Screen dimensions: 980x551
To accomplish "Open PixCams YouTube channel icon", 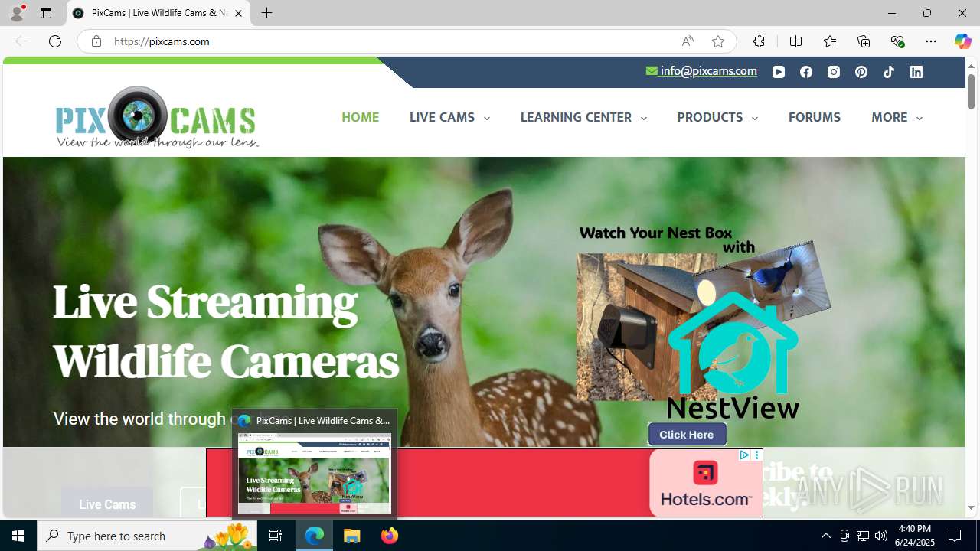I will point(779,72).
